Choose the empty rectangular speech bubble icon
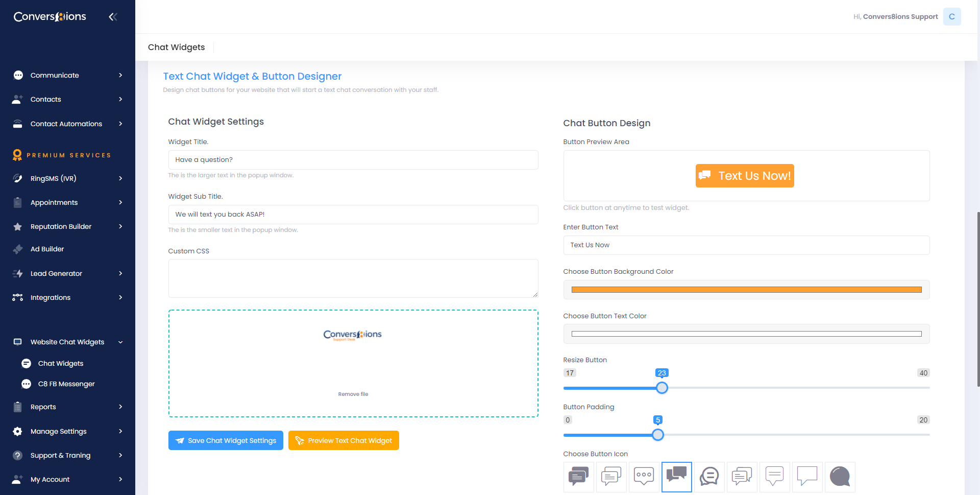This screenshot has width=980, height=495. (x=807, y=476)
